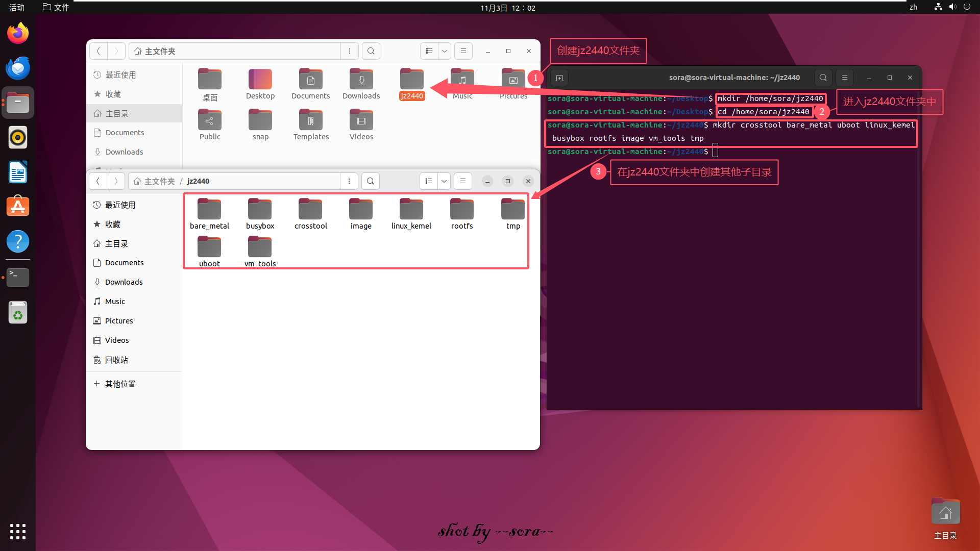The height and width of the screenshot is (551, 980).
Task: Open the Downloads folder icon in home window
Action: [x=361, y=84]
